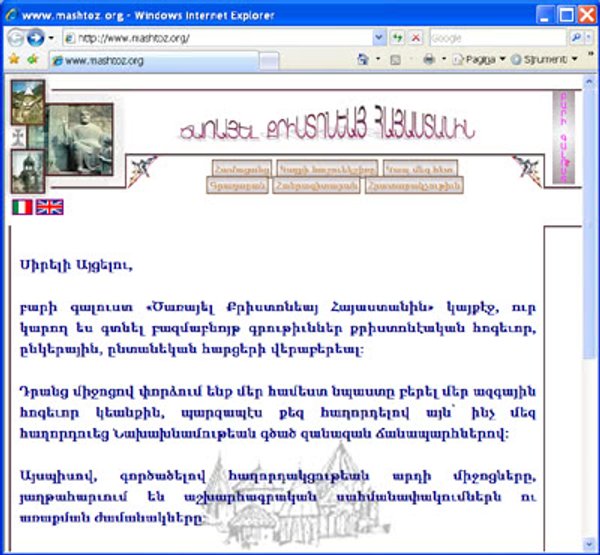Expand the address bar history dropdown
The height and width of the screenshot is (555, 600).
(x=379, y=38)
